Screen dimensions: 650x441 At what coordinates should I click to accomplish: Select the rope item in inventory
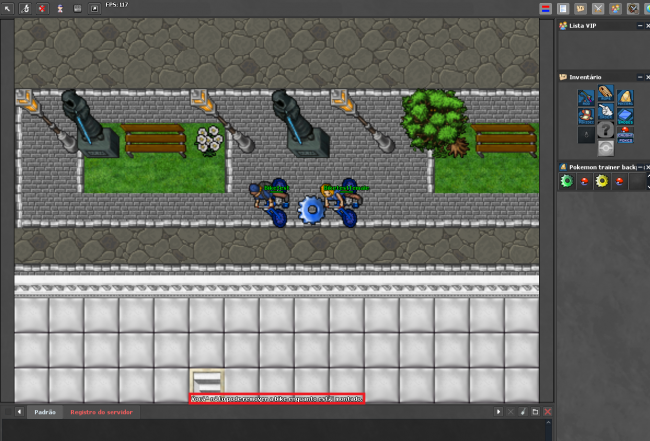pyautogui.click(x=606, y=93)
